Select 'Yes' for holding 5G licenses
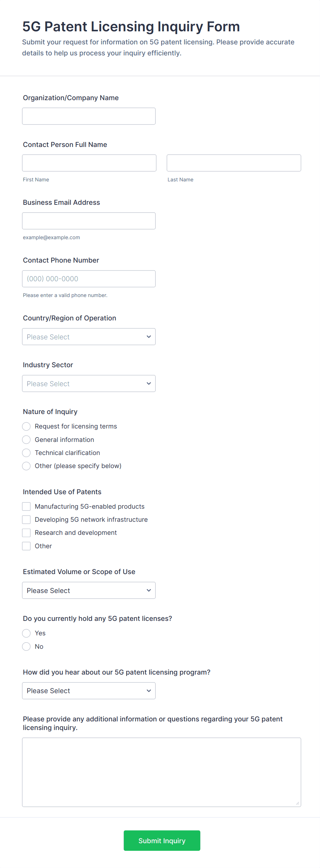The width and height of the screenshot is (320, 868). coord(26,633)
